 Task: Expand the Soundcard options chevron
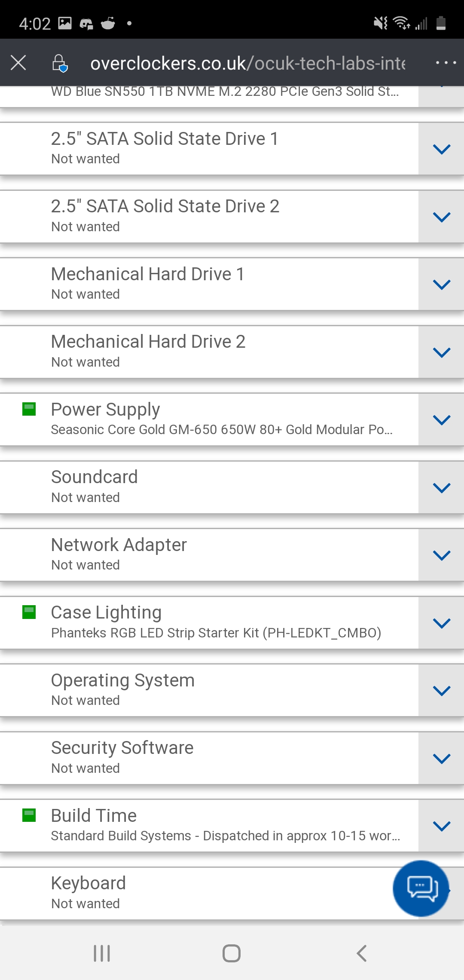(441, 487)
